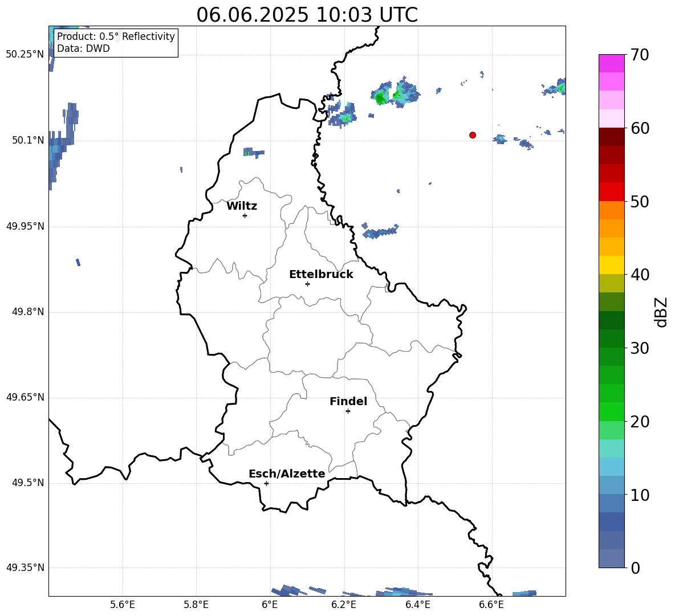The image size is (675, 616).
Task: Click the red dot marker on the map
Action: coord(473,135)
